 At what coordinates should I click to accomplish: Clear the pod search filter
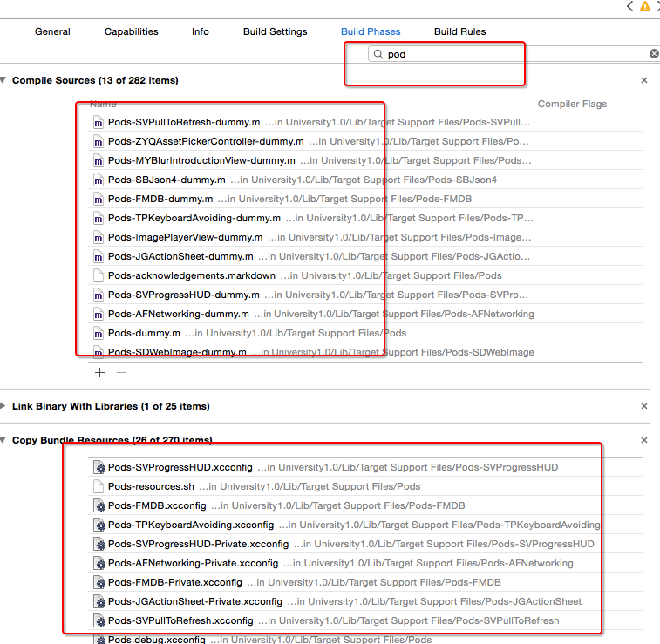[x=654, y=53]
